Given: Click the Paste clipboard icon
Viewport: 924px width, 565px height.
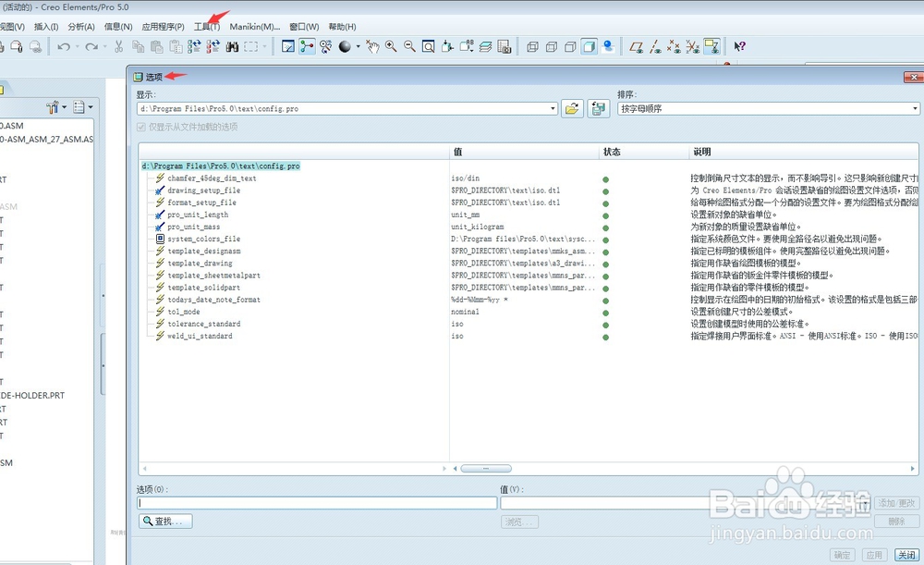Looking at the screenshot, I should pyautogui.click(x=157, y=46).
